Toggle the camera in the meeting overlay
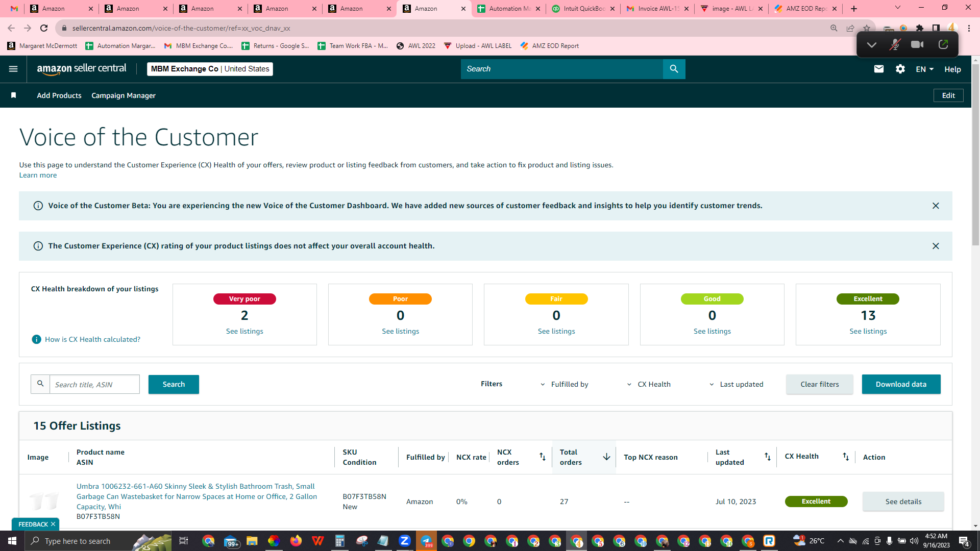The height and width of the screenshot is (551, 980). tap(917, 45)
